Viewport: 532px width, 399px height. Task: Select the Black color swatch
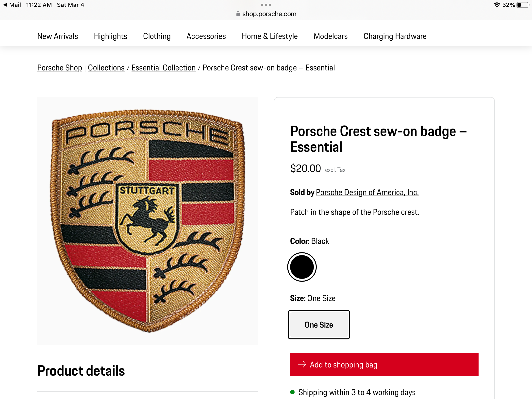(x=302, y=267)
